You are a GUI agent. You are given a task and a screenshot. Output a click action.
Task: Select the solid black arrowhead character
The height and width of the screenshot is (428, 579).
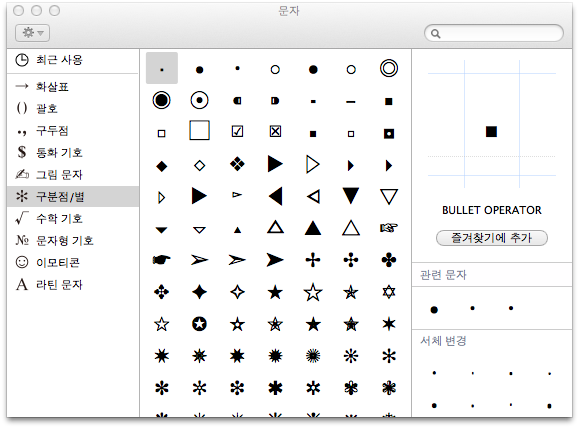[x=275, y=260]
